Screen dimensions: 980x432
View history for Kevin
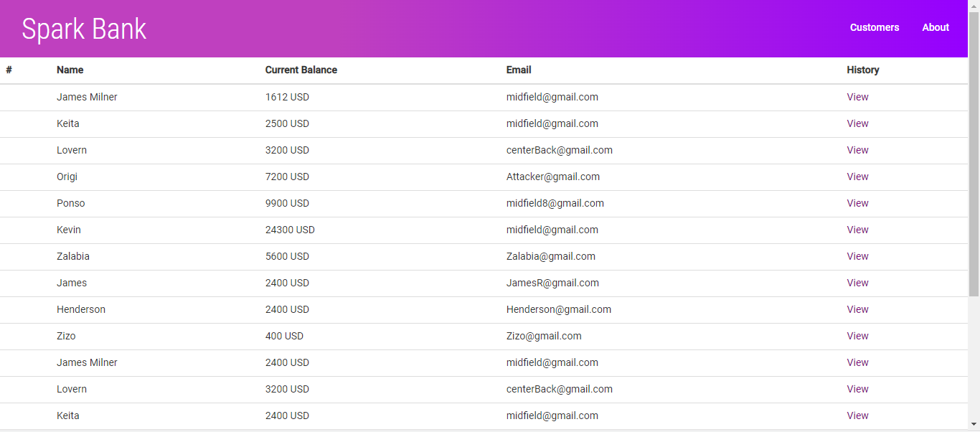tap(857, 230)
